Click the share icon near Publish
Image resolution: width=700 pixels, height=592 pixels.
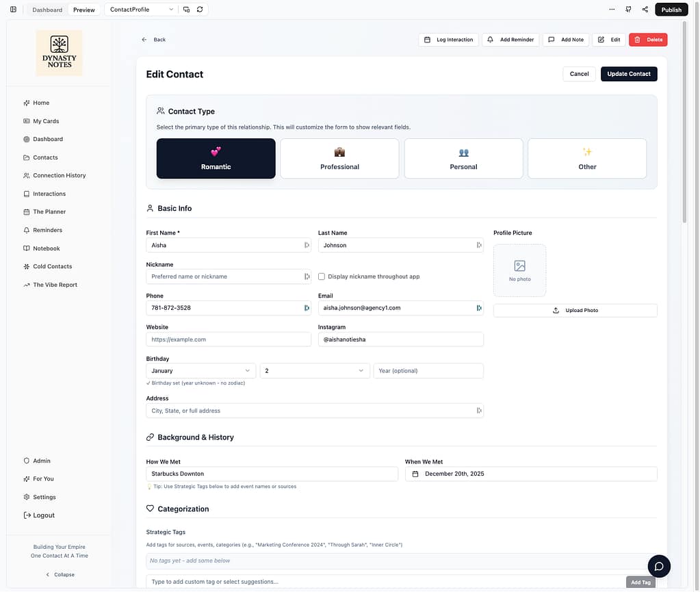click(x=645, y=10)
